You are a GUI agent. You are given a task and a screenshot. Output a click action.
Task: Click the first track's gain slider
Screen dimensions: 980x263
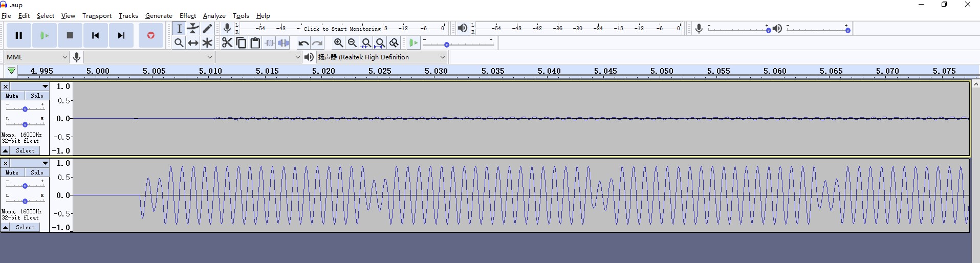(25, 109)
